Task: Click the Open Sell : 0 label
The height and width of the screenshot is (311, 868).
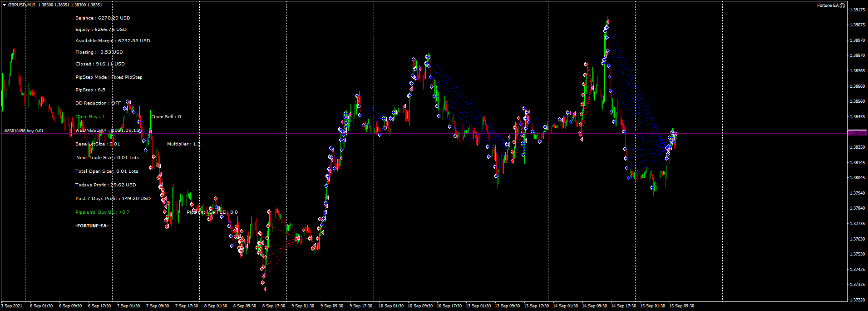Action: pos(166,117)
